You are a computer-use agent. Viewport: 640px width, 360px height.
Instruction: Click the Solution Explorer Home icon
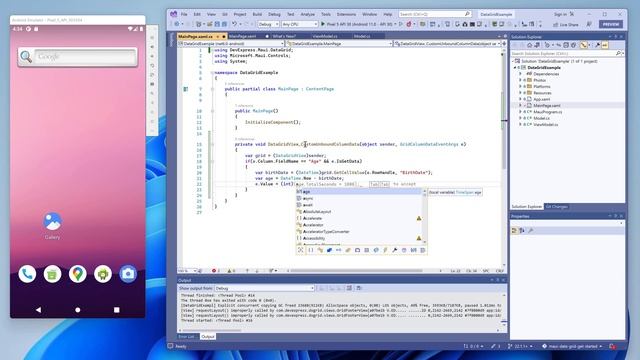click(529, 45)
